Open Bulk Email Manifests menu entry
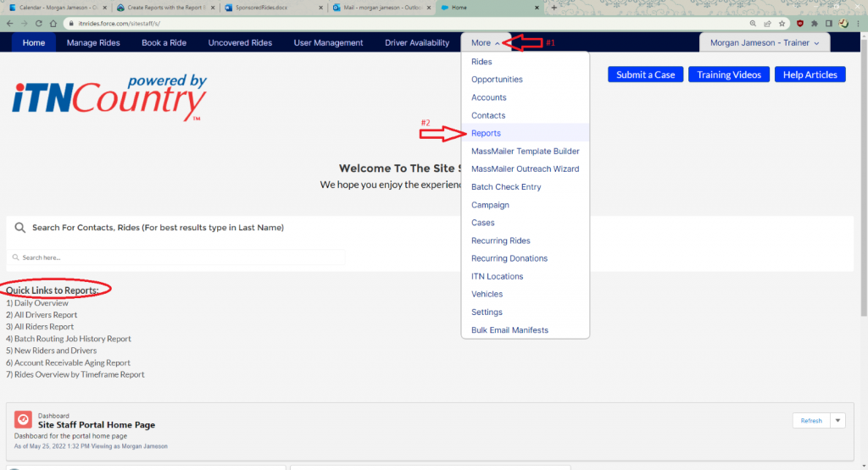The width and height of the screenshot is (868, 470). coord(509,330)
